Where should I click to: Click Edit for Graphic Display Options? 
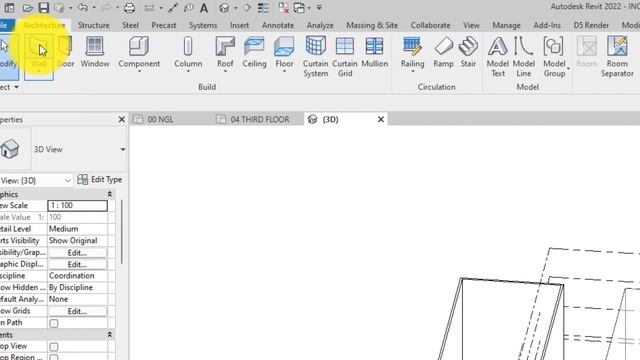[77, 264]
